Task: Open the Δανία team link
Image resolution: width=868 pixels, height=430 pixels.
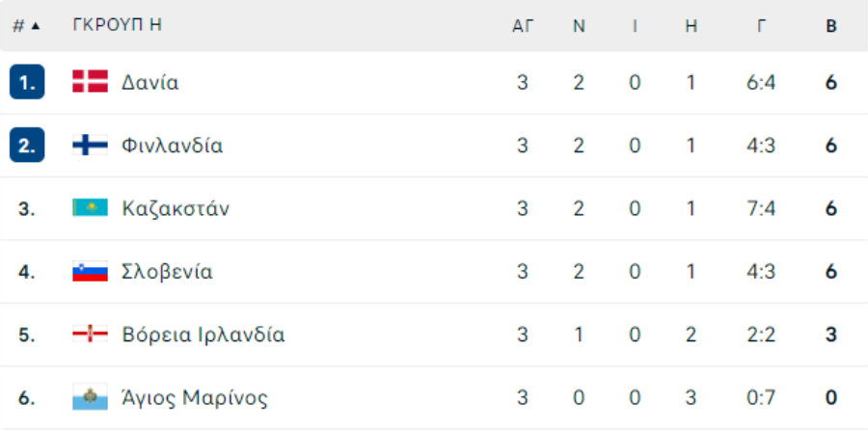Action: 150,83
